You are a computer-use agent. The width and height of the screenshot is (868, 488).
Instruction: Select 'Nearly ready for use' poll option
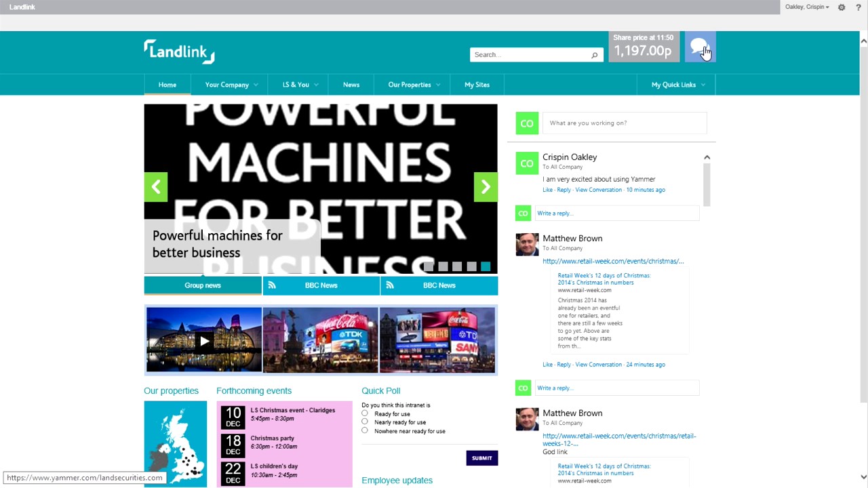(x=365, y=422)
